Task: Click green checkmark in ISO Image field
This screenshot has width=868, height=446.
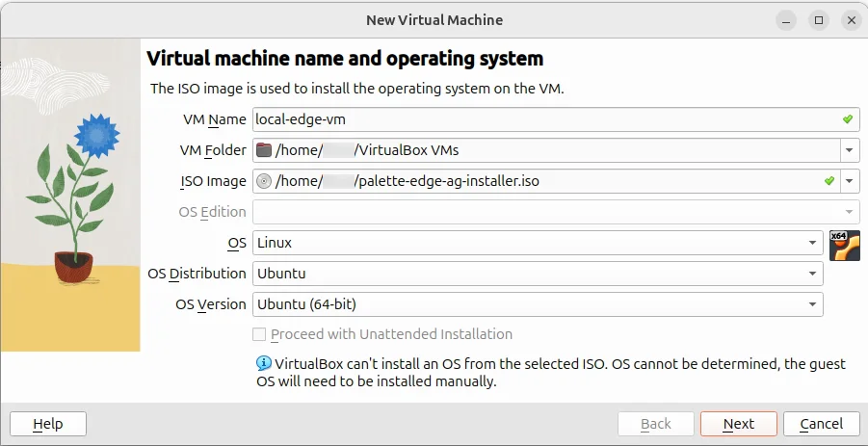Action: pos(829,180)
